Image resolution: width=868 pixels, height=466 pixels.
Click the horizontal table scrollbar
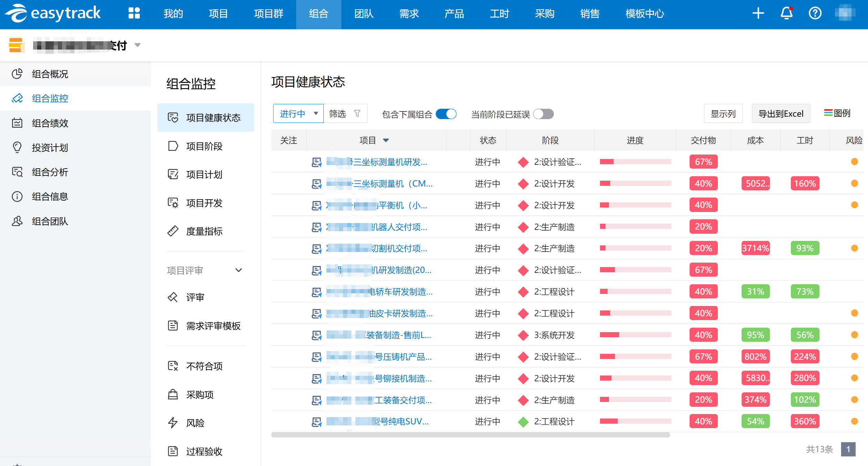click(470, 435)
